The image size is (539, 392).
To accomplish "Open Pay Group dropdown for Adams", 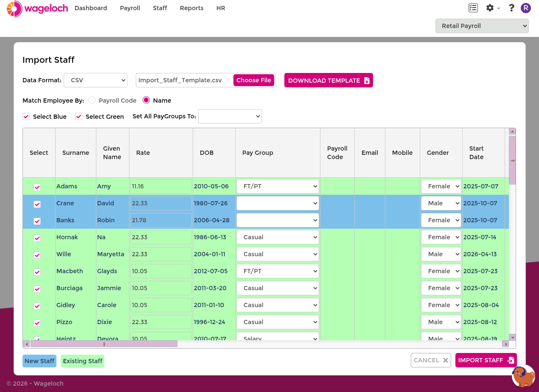I will [x=278, y=186].
